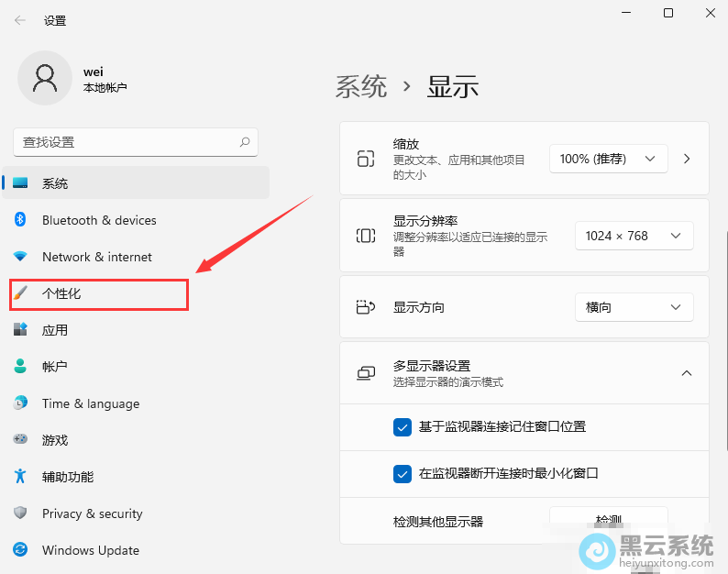The width and height of the screenshot is (728, 574).
Task: Open the 应用 settings category
Action: click(x=55, y=330)
